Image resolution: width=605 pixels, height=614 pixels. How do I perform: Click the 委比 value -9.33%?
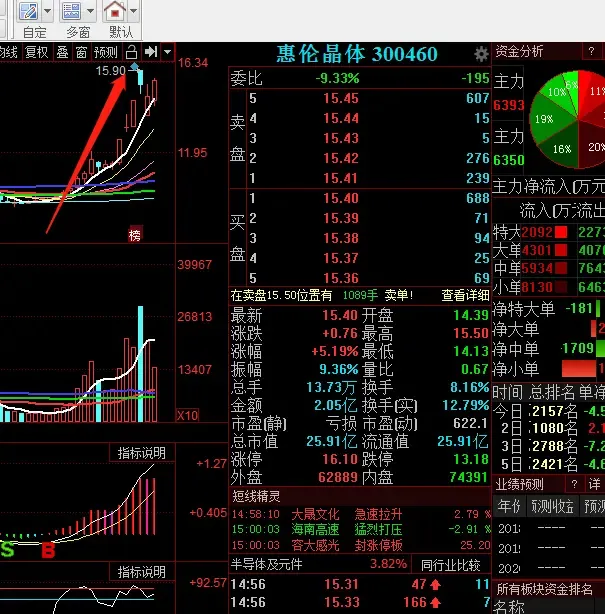[x=338, y=78]
